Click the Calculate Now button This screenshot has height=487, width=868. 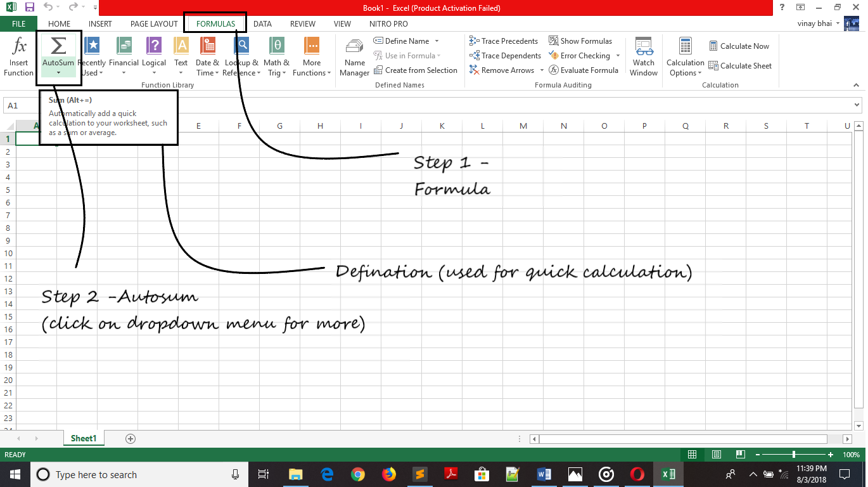738,46
